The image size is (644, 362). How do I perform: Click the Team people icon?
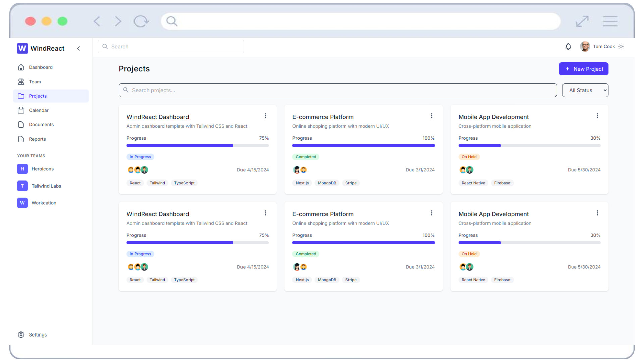(21, 82)
